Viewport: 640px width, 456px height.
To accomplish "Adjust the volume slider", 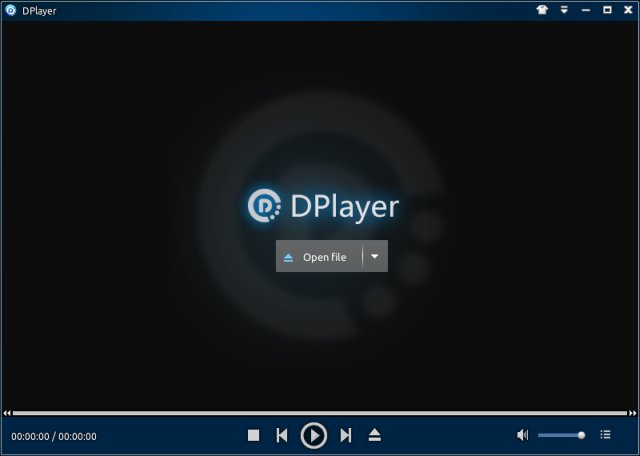I will [x=562, y=435].
